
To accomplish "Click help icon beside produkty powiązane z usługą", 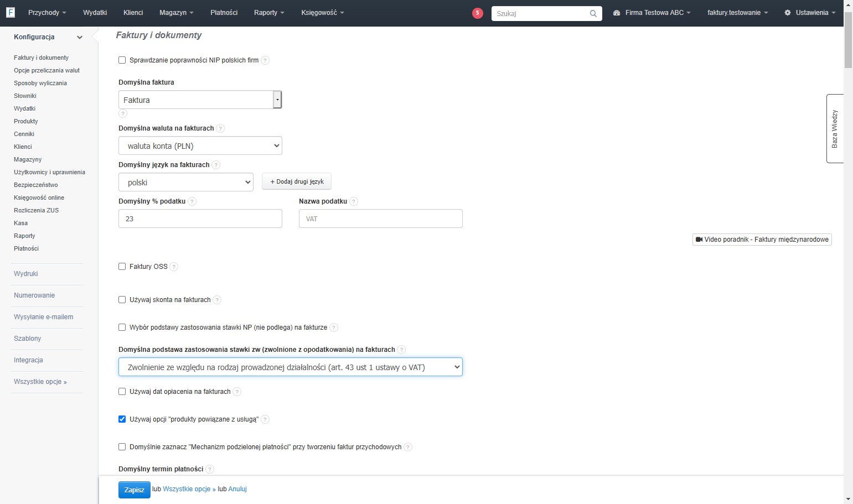I will point(265,419).
